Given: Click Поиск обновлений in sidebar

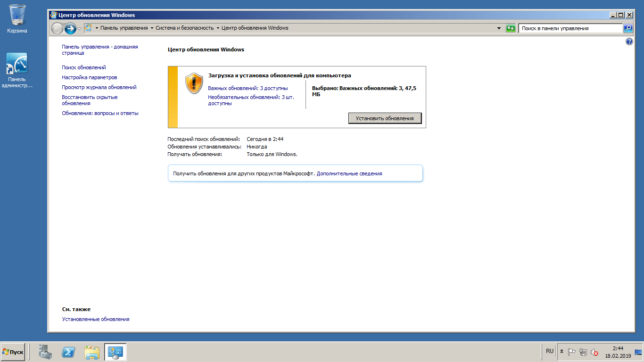Looking at the screenshot, I should (x=84, y=67).
